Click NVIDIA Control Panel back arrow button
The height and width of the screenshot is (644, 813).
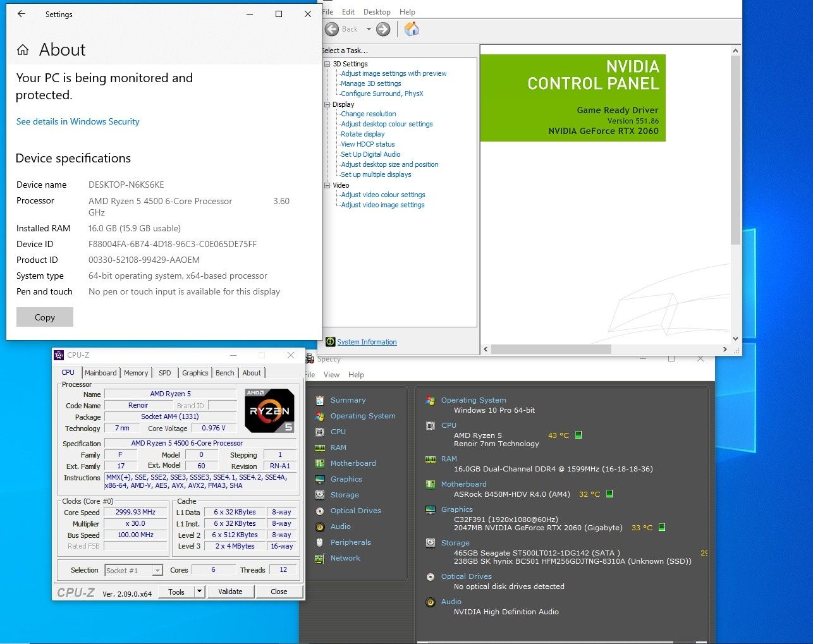point(332,29)
